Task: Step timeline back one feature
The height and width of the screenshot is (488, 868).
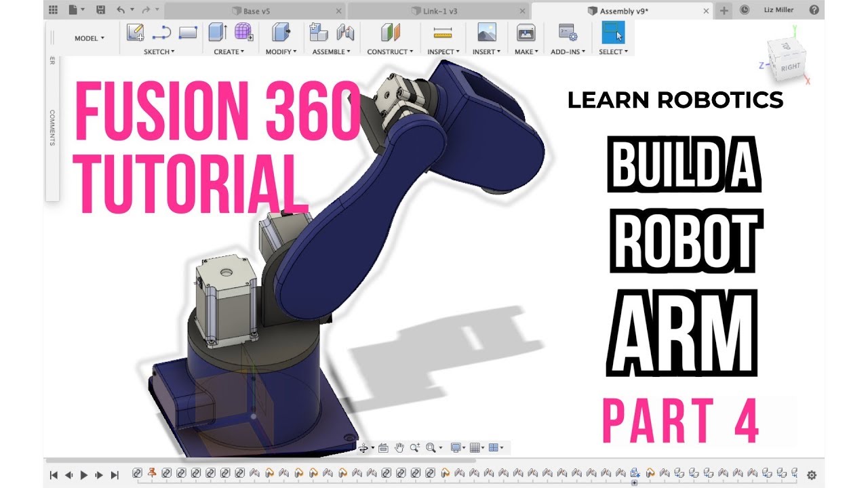Action: click(x=68, y=475)
